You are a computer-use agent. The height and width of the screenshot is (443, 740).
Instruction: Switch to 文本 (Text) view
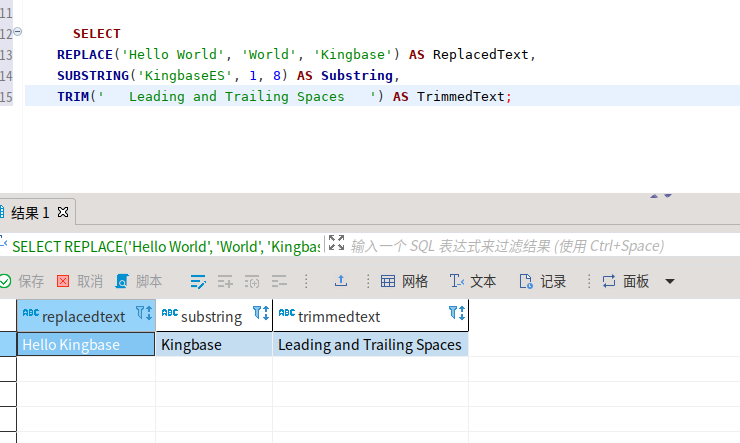(x=473, y=281)
